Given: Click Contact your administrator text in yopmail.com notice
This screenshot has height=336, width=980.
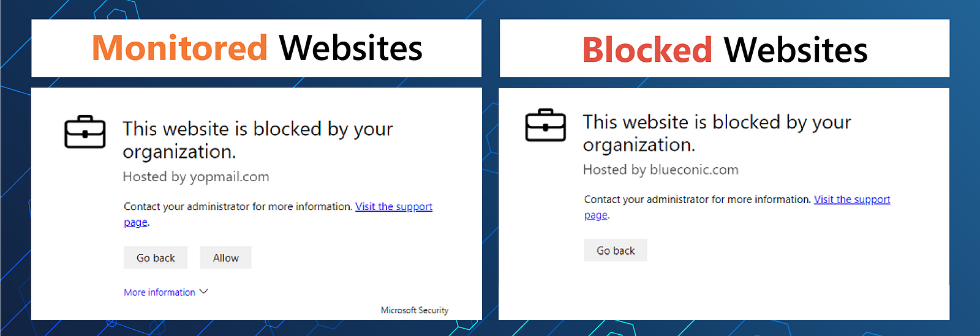Looking at the screenshot, I should point(238,207).
